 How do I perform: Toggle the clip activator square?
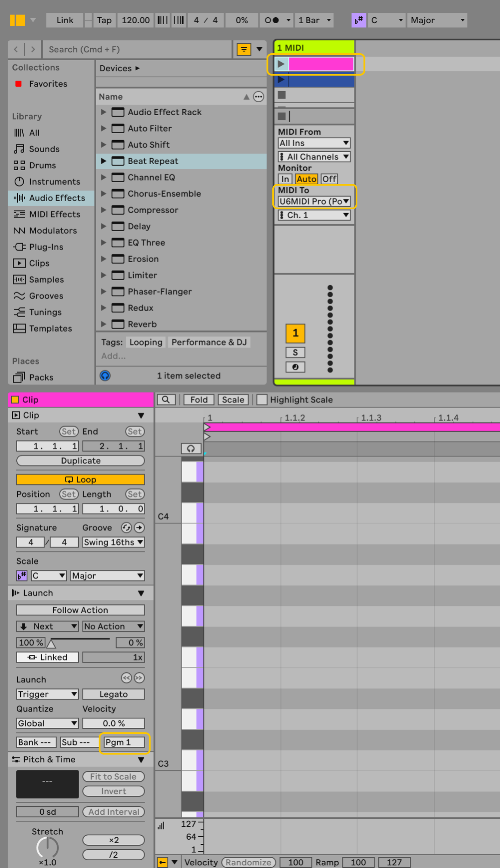pos(15,400)
